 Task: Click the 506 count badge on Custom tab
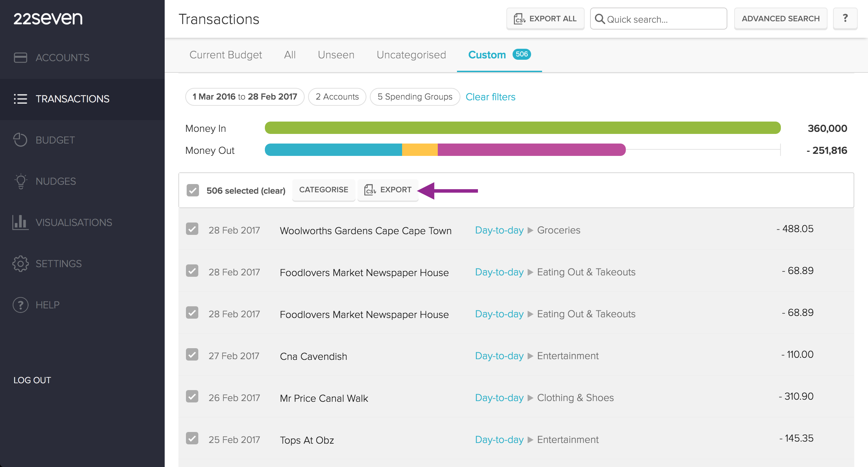tap(522, 54)
